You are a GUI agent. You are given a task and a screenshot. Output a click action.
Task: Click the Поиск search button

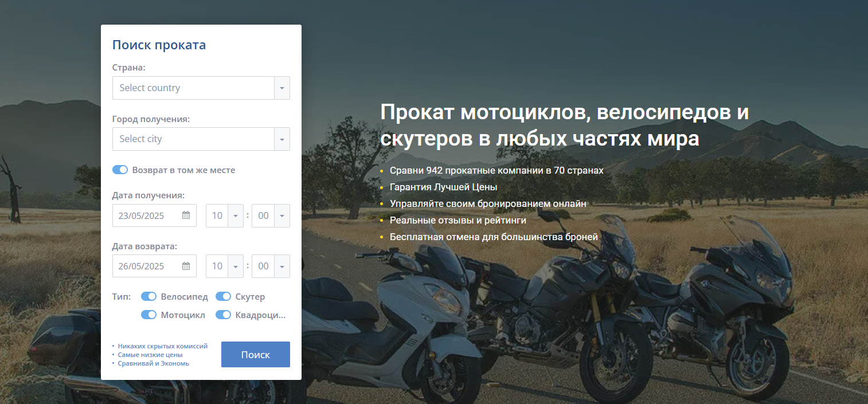[x=256, y=355]
